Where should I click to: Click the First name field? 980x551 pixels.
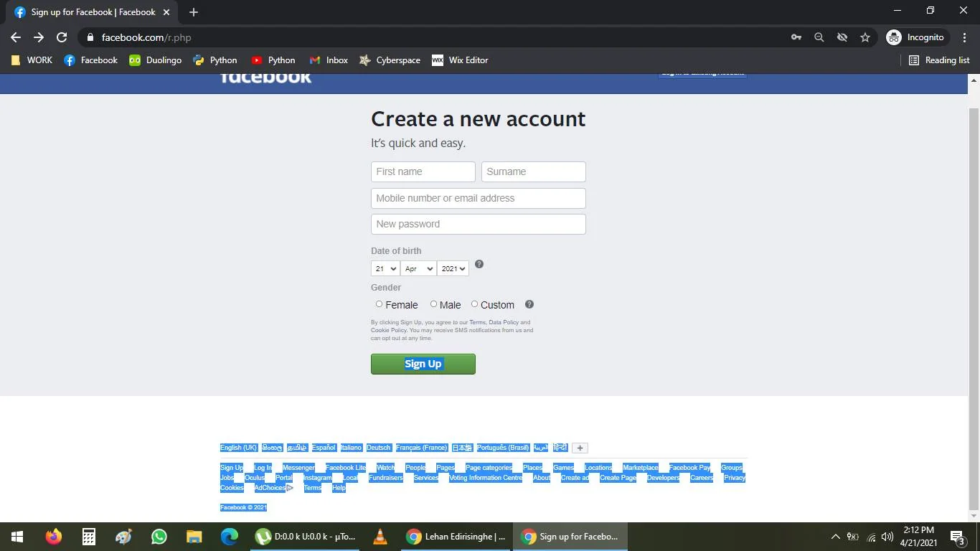click(x=423, y=171)
